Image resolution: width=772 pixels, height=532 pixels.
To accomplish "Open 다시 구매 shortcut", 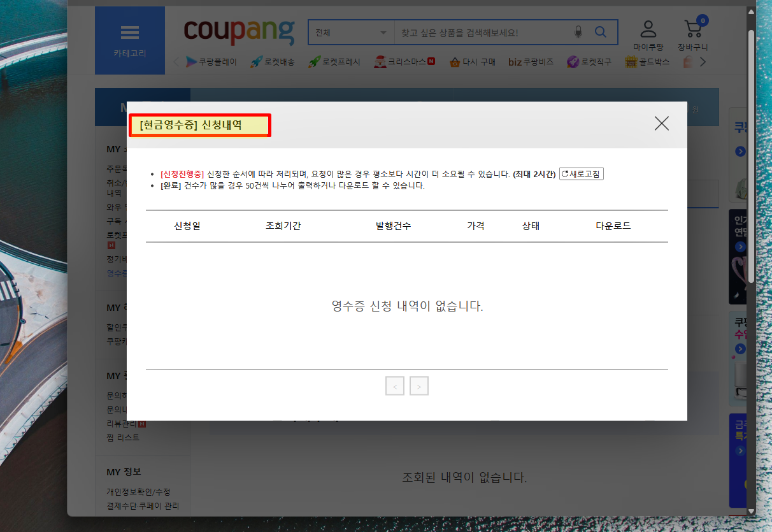I will [472, 62].
